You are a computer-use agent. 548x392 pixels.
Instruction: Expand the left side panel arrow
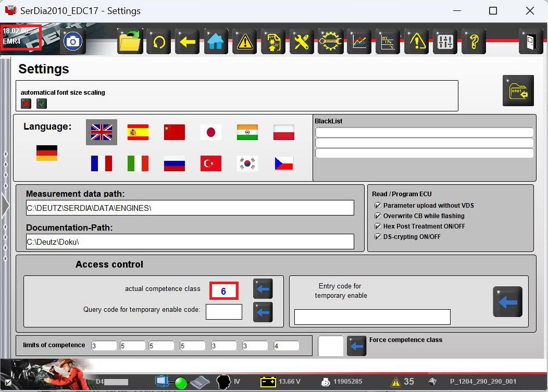5,206
